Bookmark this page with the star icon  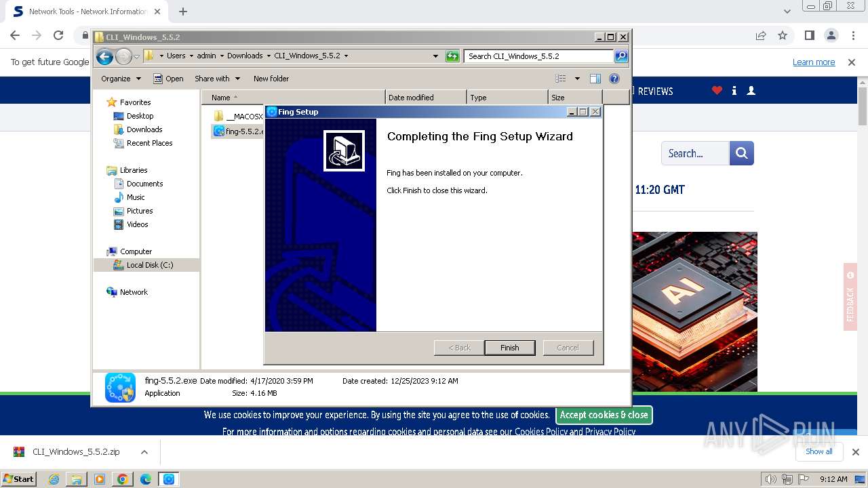(x=783, y=35)
